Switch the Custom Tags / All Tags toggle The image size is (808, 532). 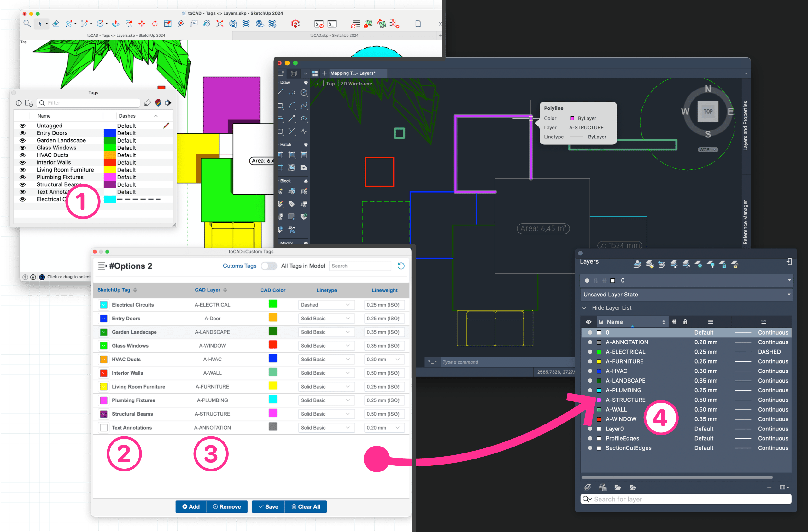pos(269,266)
